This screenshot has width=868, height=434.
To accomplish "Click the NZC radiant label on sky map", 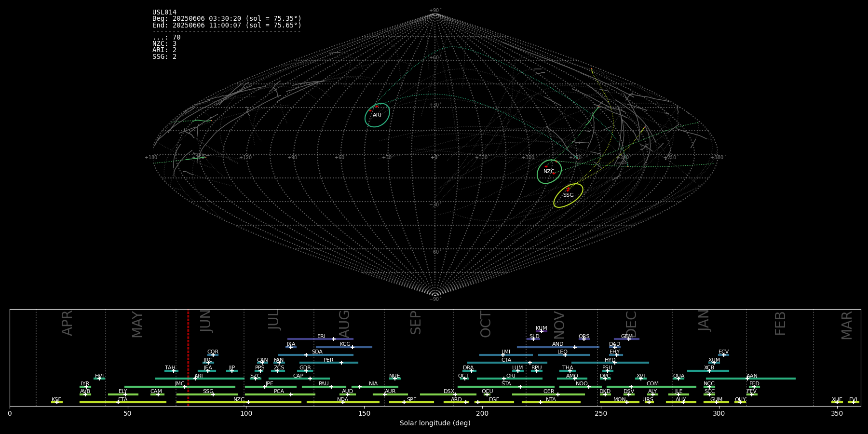I will coord(549,172).
